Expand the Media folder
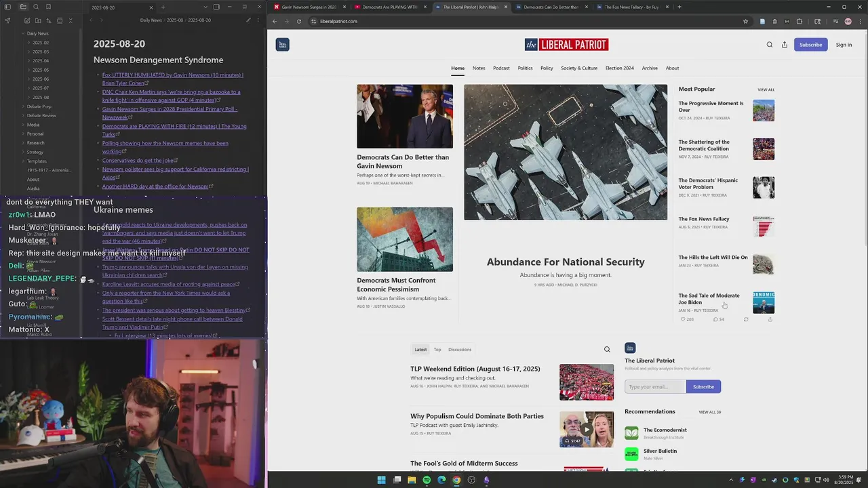This screenshot has width=868, height=488. coord(31,125)
